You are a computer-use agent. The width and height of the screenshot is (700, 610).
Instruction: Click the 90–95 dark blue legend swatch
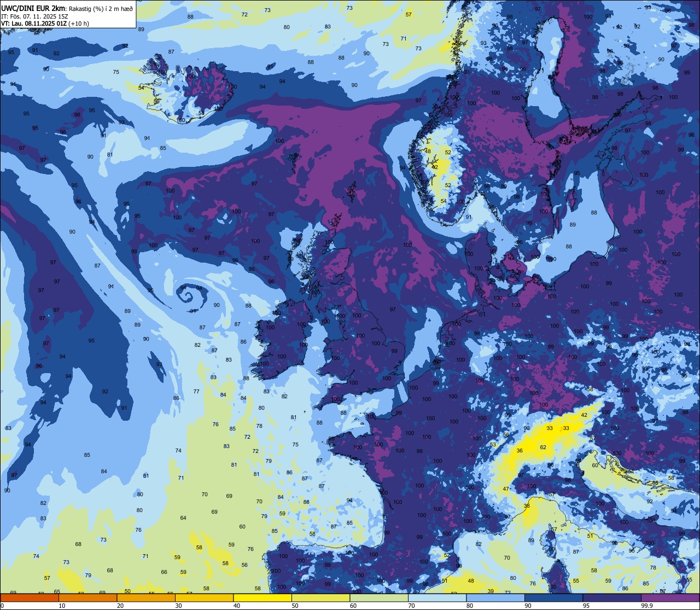(x=553, y=597)
